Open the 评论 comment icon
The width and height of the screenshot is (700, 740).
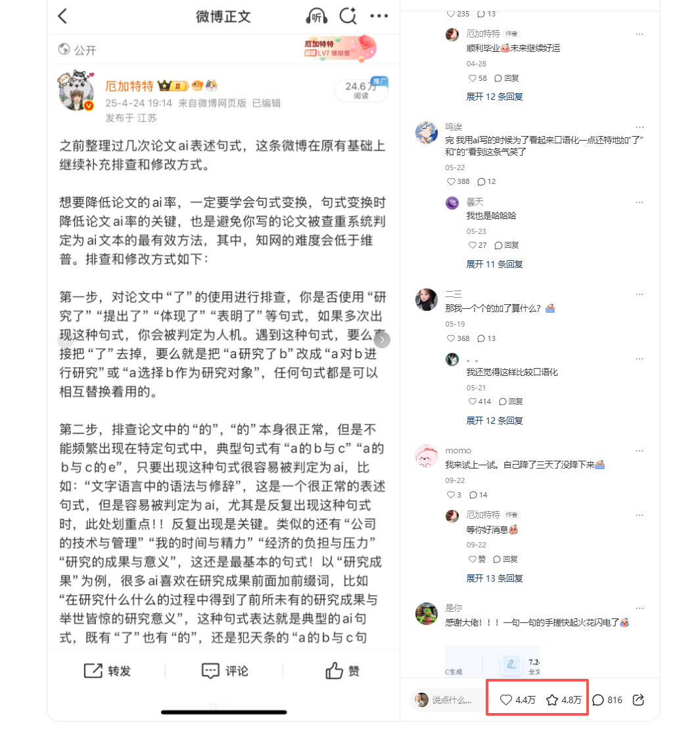coord(210,670)
